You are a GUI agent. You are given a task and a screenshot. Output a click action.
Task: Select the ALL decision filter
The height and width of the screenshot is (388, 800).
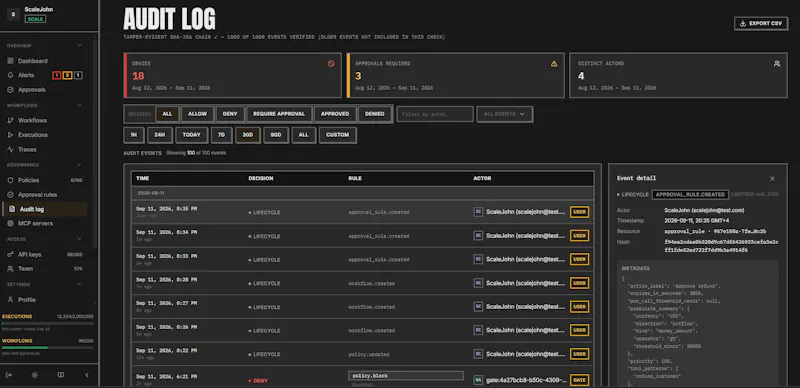click(167, 114)
